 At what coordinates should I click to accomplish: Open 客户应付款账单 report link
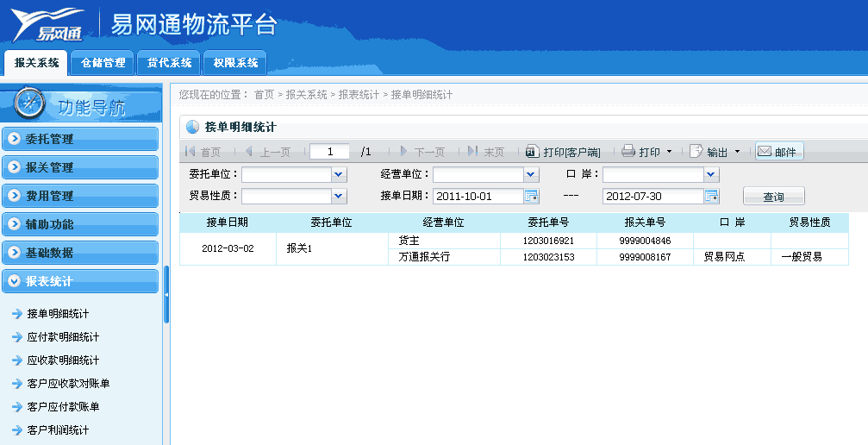(x=63, y=407)
